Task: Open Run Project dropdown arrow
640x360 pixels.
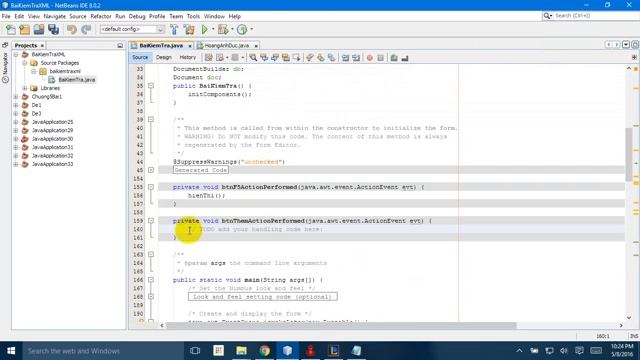Action: (213, 29)
